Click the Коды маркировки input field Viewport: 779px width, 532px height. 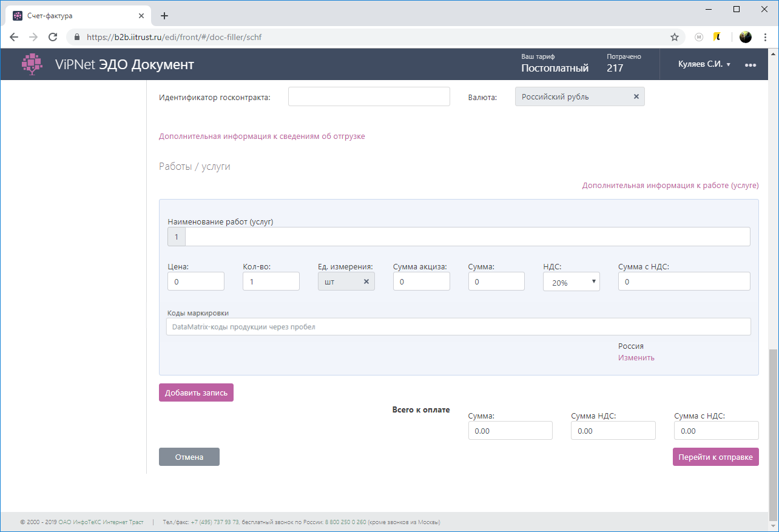pyautogui.click(x=458, y=326)
